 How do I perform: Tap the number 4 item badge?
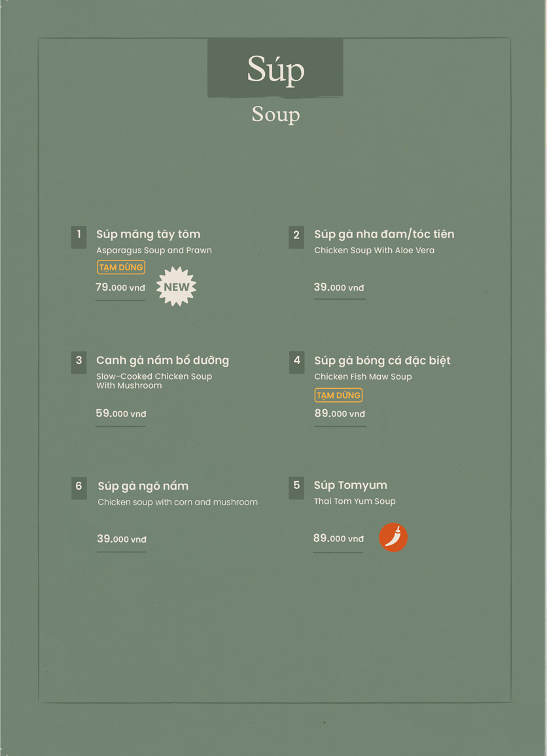tap(296, 362)
